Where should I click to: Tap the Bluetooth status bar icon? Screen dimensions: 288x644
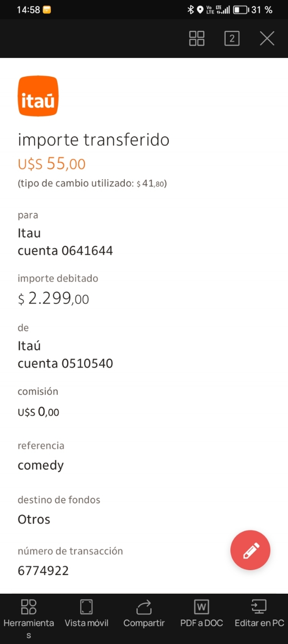coord(191,10)
